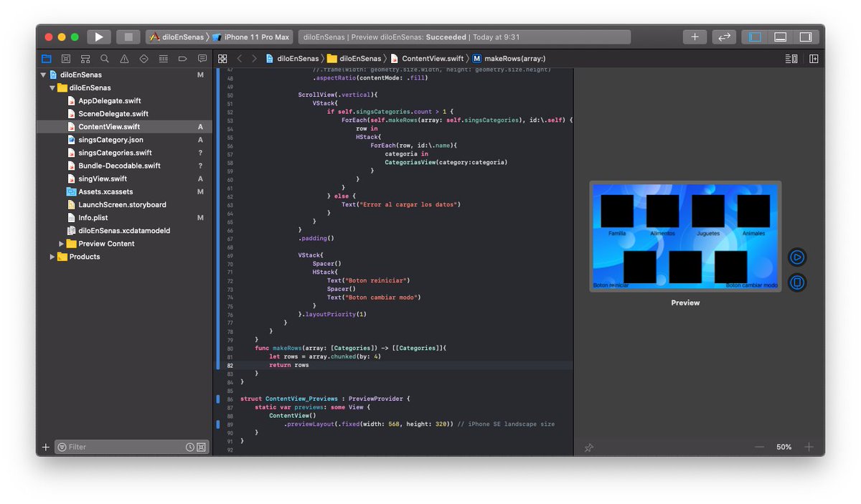Click diloEnSenas folder in the jump bar
861x504 pixels.
pos(354,59)
